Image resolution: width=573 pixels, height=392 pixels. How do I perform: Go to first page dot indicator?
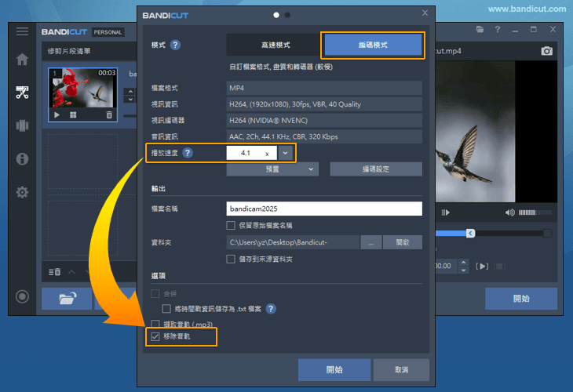(x=276, y=15)
